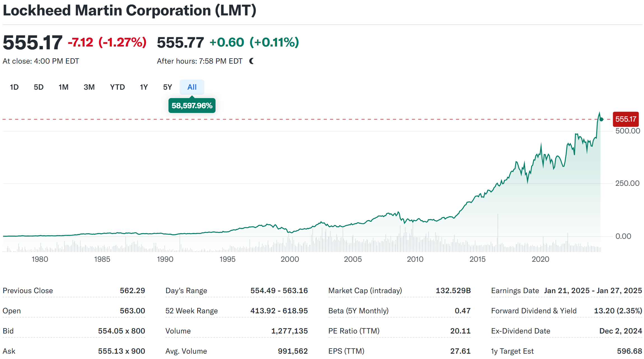The width and height of the screenshot is (644, 359).
Task: Click Day's Range value 554.49 - 563.16
Action: tap(279, 291)
